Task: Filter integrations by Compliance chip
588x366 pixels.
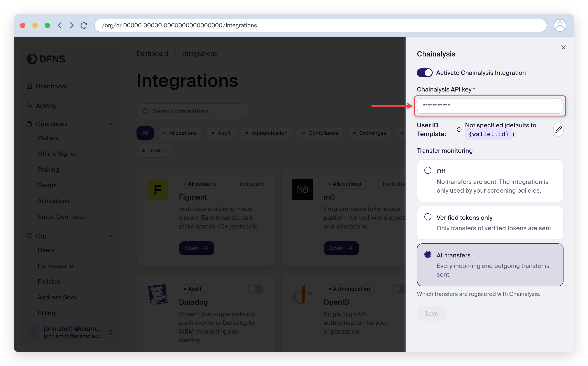Action: [x=320, y=133]
